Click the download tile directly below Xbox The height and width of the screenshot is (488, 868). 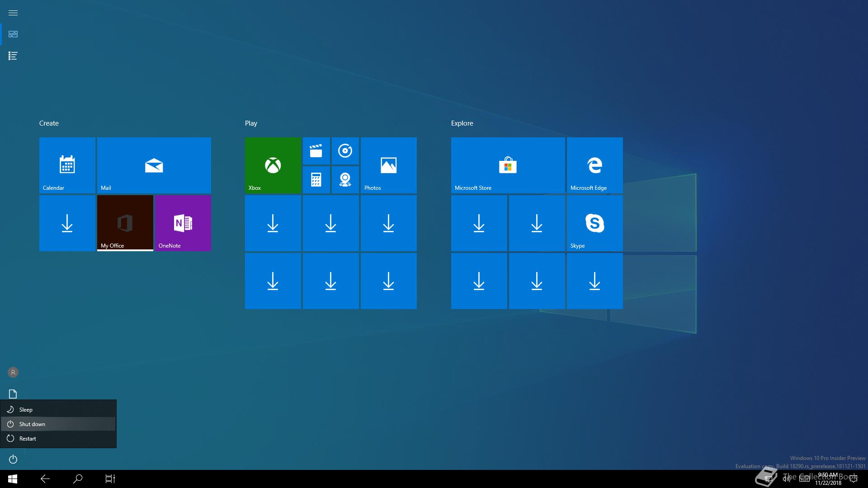[x=273, y=223]
